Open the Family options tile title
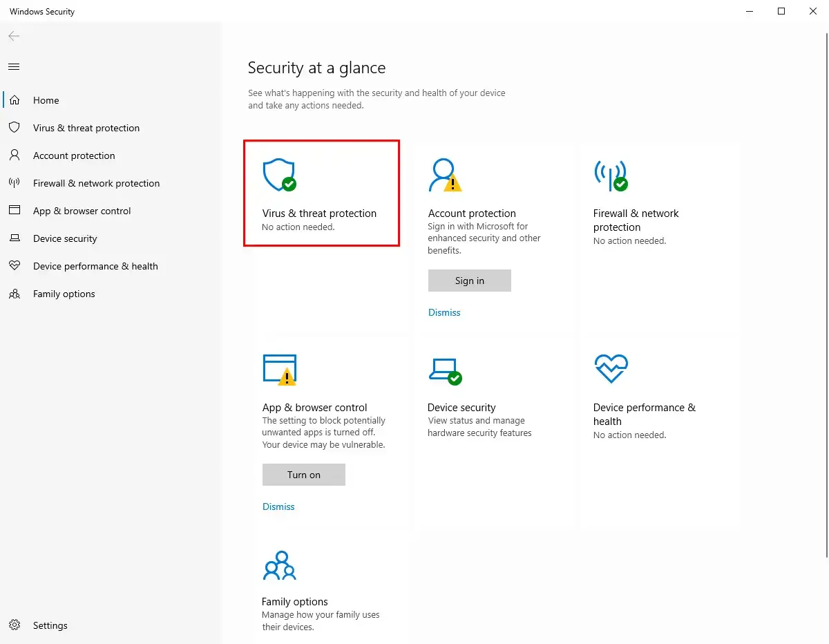Screen dimensions: 829x644 click(x=295, y=602)
